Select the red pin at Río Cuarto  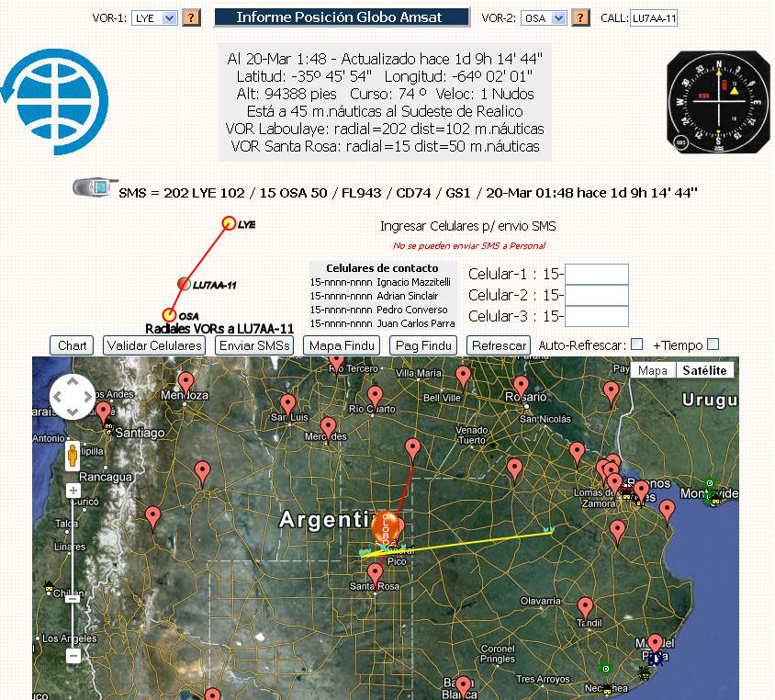(376, 398)
